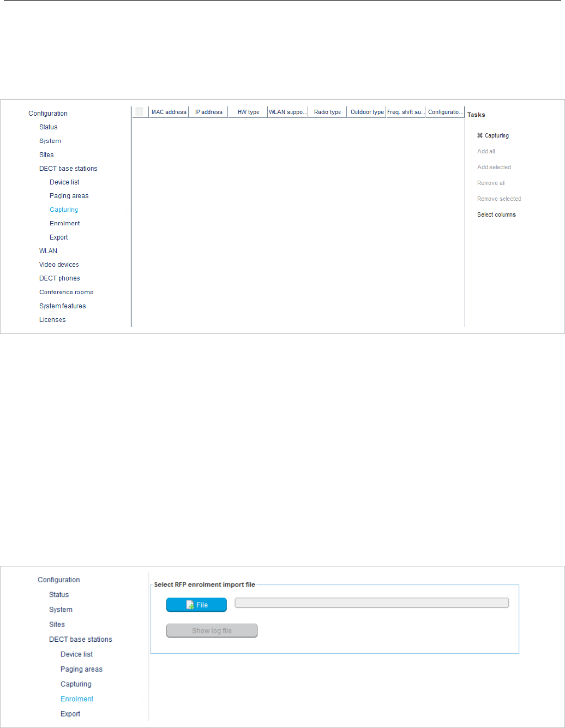Click the Radio type column header
Image resolution: width=565 pixels, height=728 pixels.
pyautogui.click(x=327, y=112)
